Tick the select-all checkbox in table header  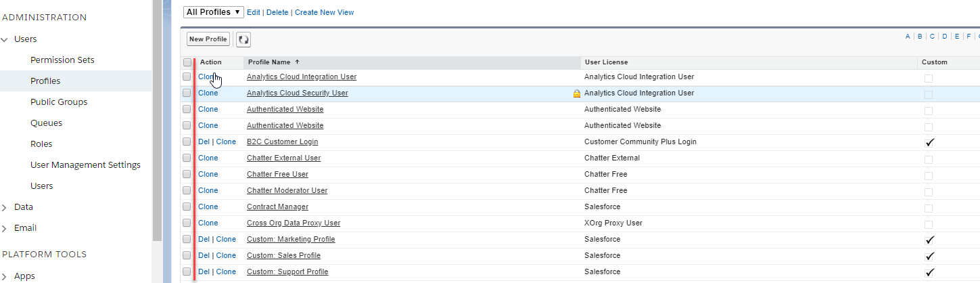[187, 62]
